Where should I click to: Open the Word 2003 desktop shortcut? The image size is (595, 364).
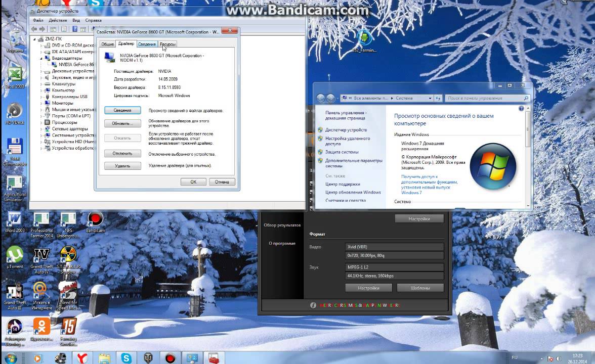pyautogui.click(x=15, y=222)
